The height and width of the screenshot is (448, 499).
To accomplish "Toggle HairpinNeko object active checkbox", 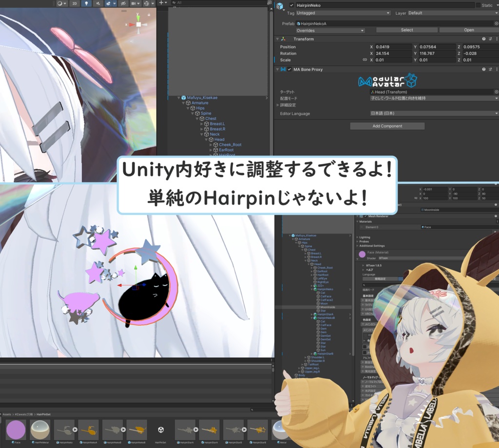I will pyautogui.click(x=291, y=5).
